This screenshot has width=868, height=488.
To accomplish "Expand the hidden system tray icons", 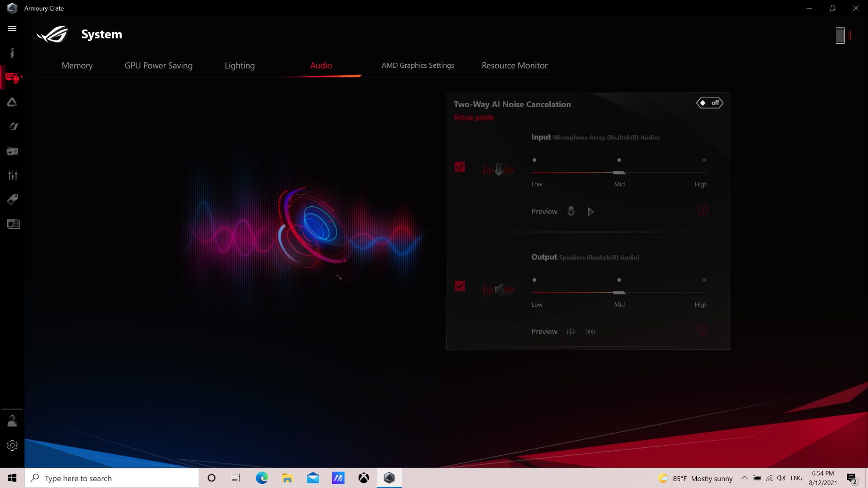I will coord(744,478).
